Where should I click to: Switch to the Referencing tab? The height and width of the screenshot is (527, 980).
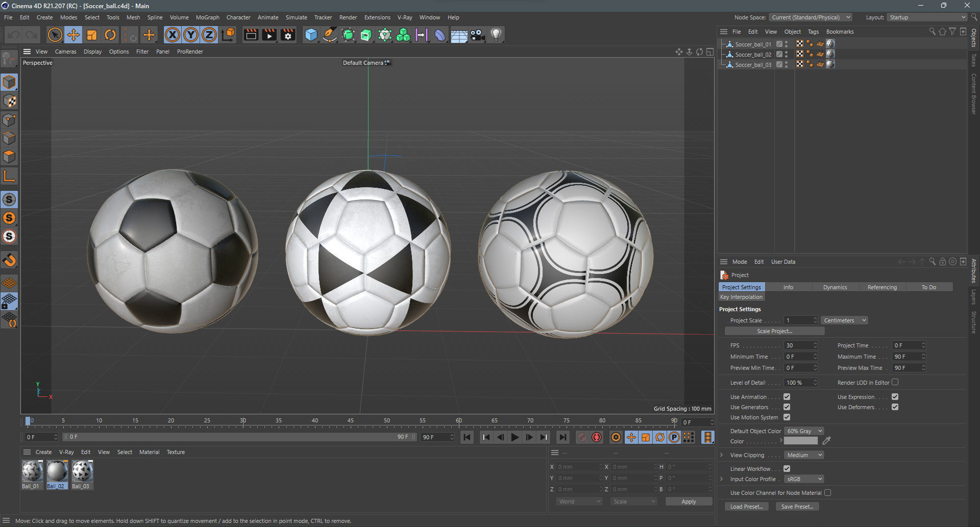pyautogui.click(x=882, y=287)
